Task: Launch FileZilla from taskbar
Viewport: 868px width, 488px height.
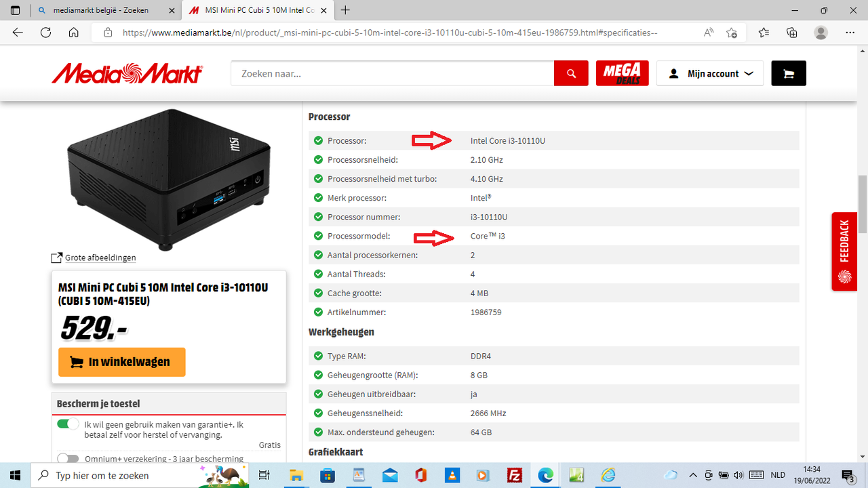Action: point(514,475)
